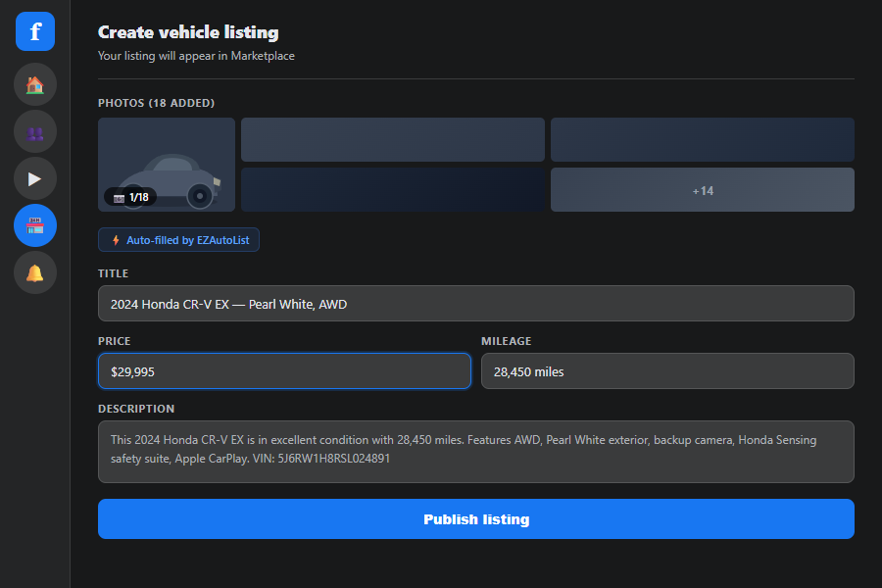Publish the vehicle listing
The height and width of the screenshot is (588, 882).
click(475, 518)
